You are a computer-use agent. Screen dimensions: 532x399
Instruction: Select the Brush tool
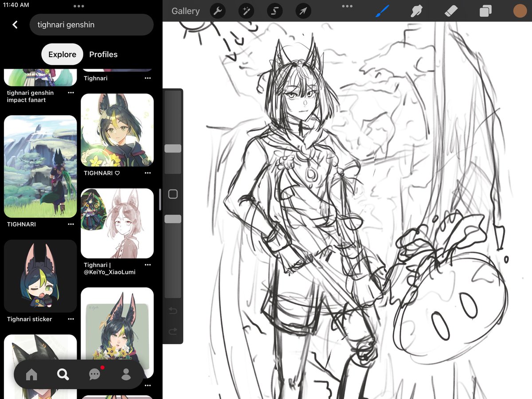[x=382, y=11]
